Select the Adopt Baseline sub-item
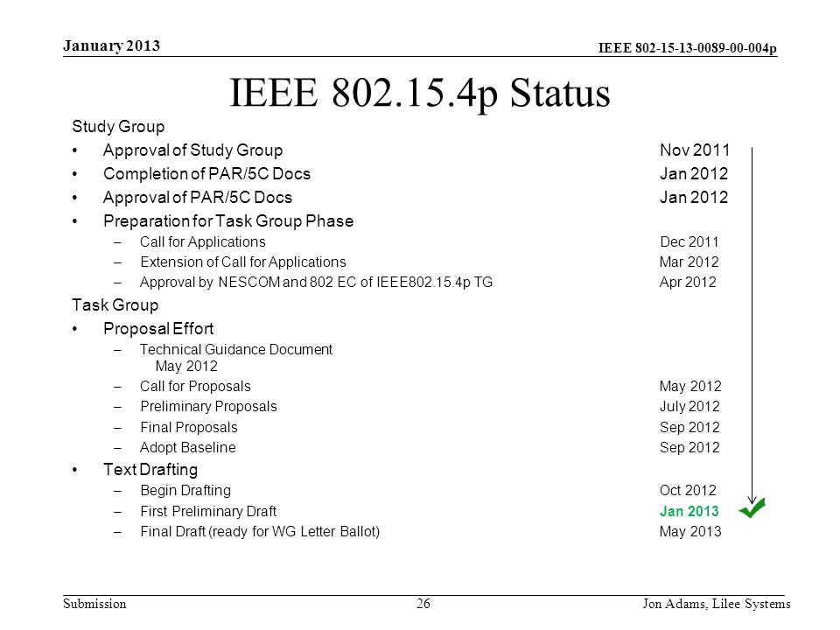This screenshot has height=630, width=840. [187, 447]
